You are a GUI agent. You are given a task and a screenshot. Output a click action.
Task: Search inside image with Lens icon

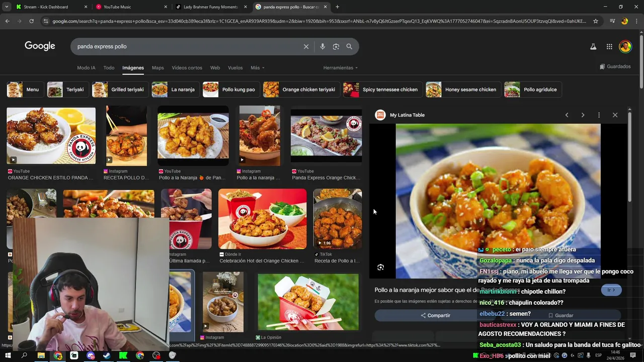click(381, 267)
